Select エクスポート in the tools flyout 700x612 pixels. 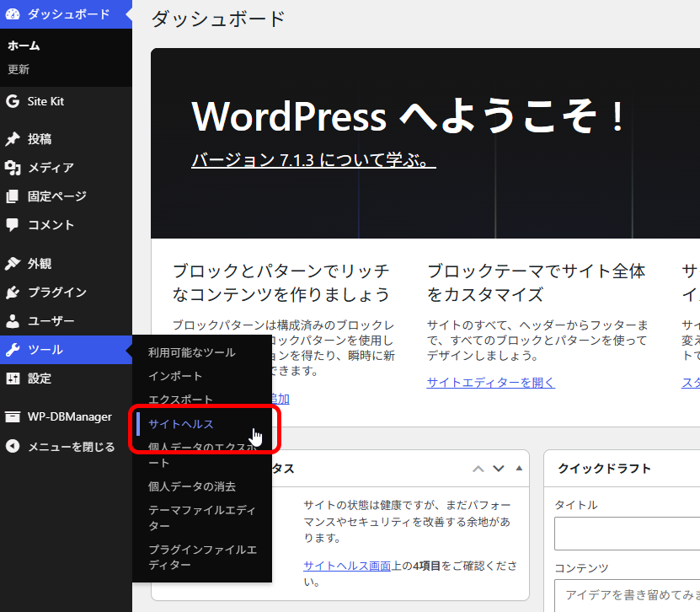click(x=180, y=400)
